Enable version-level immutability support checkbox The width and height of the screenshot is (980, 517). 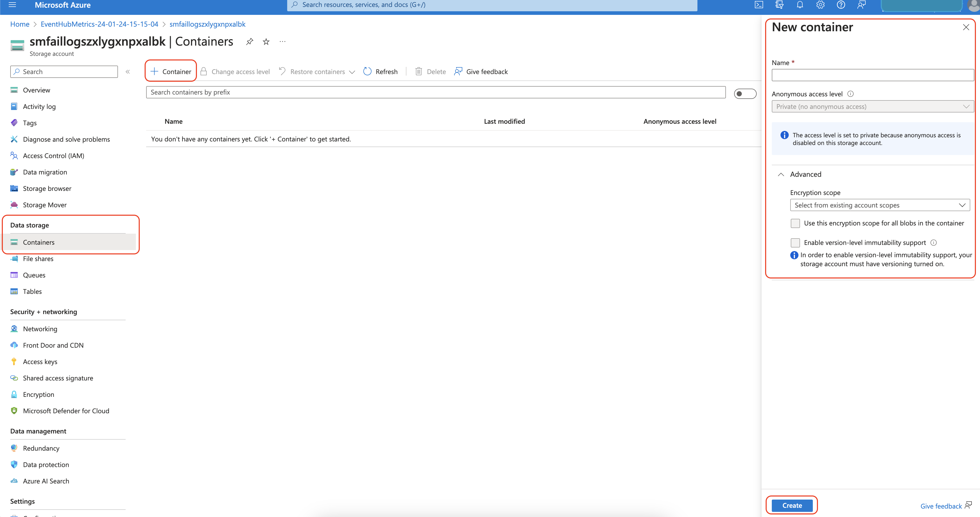tap(795, 243)
